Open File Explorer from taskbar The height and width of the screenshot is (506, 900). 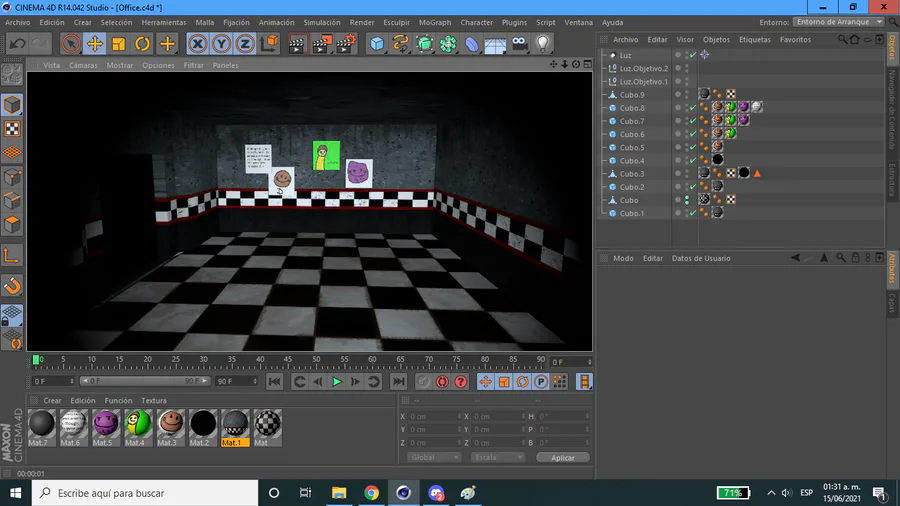tap(339, 493)
